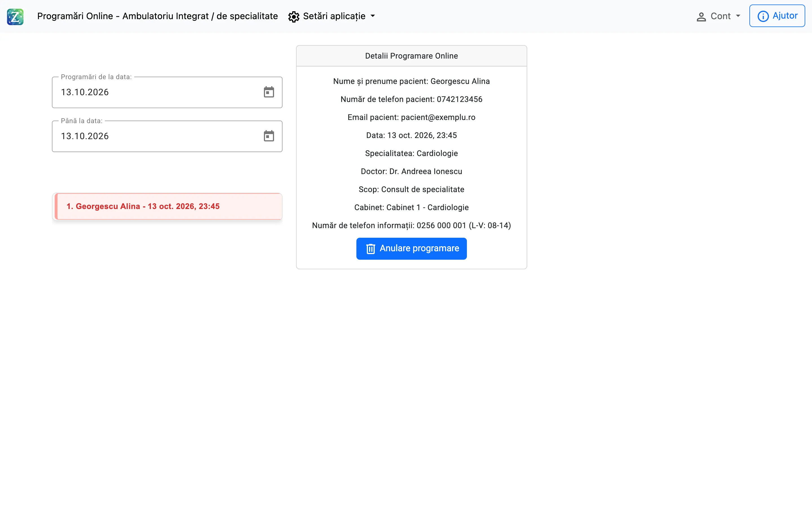Open the Setări aplicație menu
The width and height of the screenshot is (812, 507).
click(x=332, y=16)
